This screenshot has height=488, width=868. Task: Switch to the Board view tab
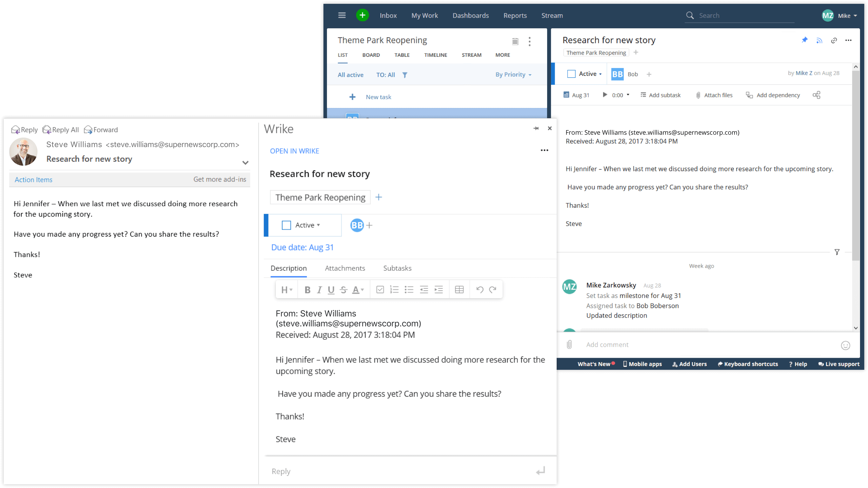click(371, 55)
